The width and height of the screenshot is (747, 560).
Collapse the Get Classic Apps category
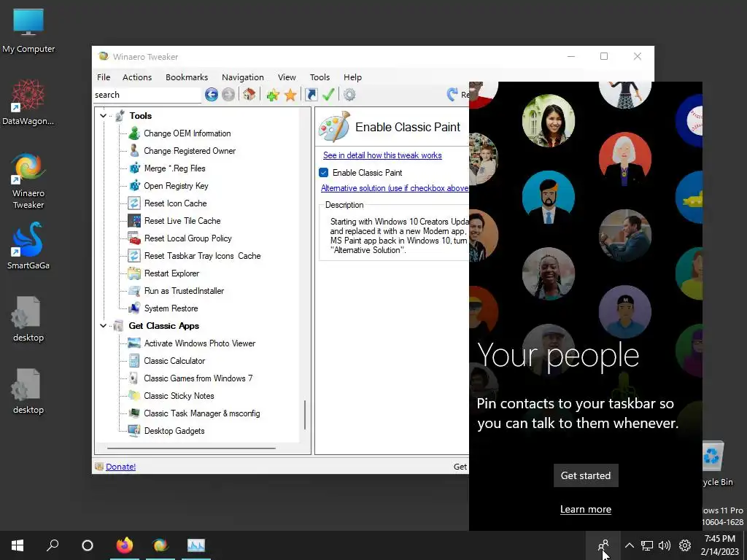tap(103, 326)
